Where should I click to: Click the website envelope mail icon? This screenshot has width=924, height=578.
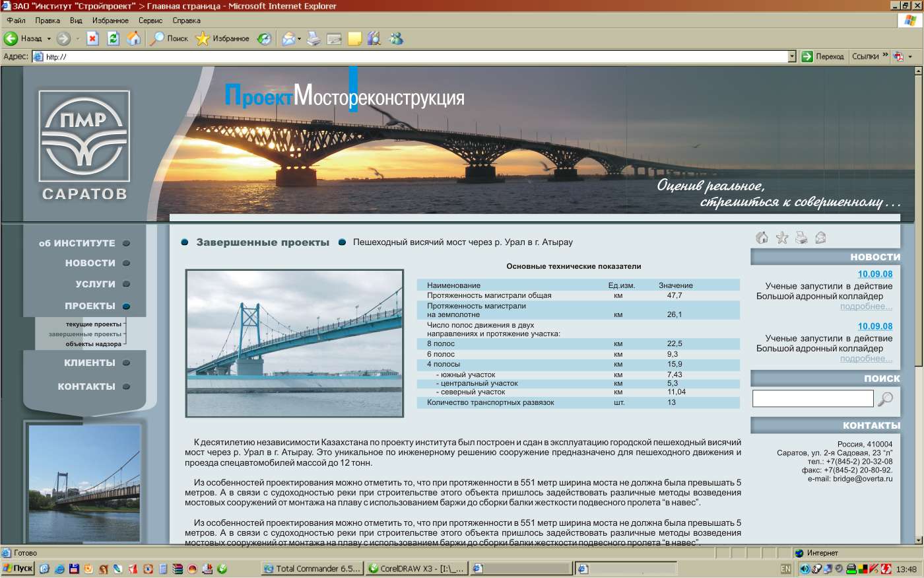(820, 237)
